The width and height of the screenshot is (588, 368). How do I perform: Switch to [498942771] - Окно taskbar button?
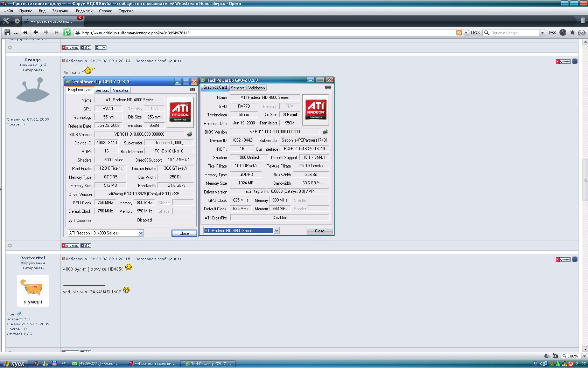click(x=97, y=364)
